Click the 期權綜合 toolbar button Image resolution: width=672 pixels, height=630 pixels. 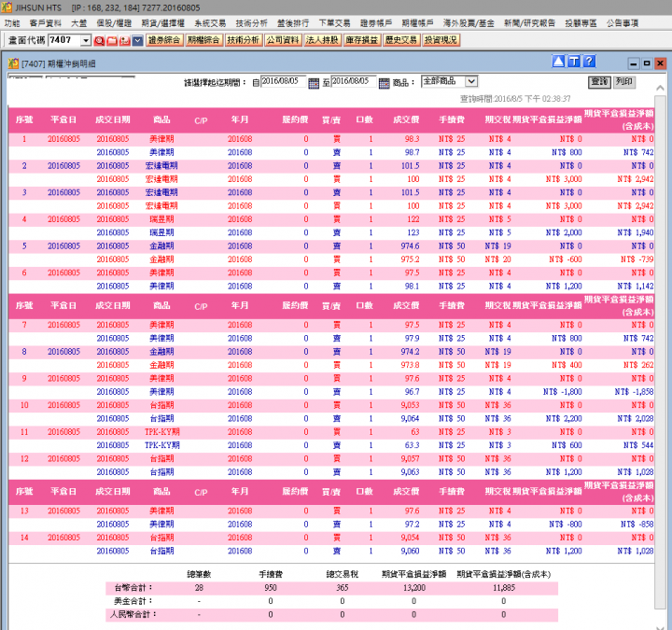(x=204, y=40)
